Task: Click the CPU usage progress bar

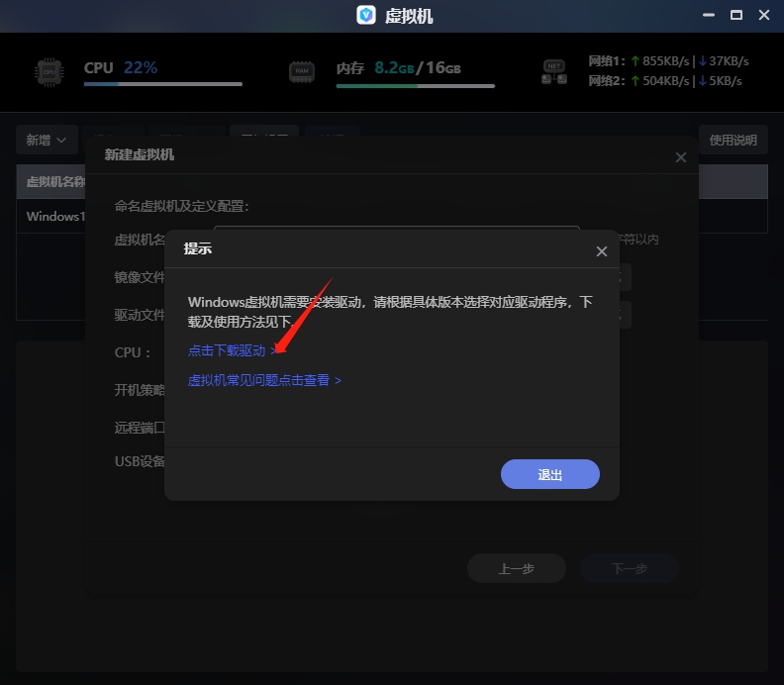Action: pos(163,84)
